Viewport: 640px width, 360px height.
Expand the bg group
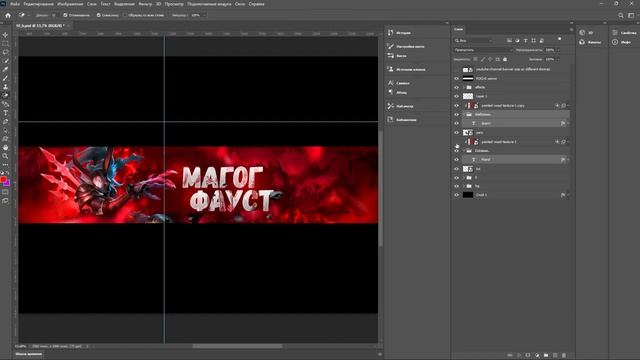(x=464, y=186)
